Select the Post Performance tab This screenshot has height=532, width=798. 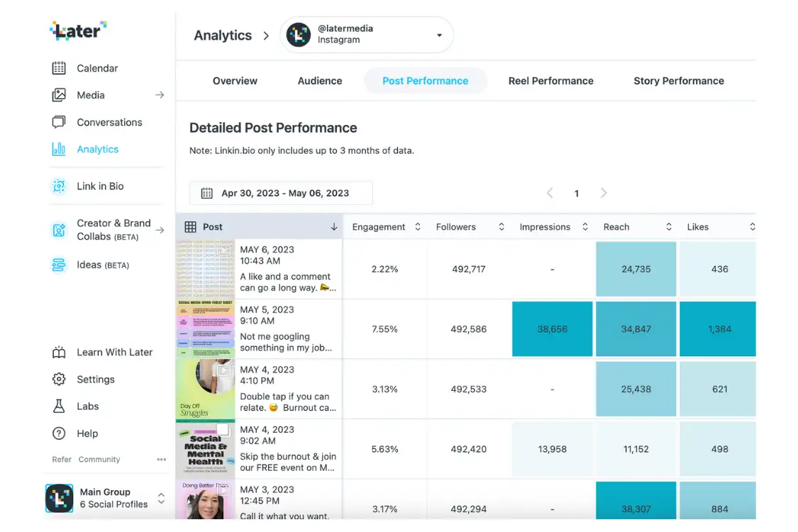[x=426, y=81]
